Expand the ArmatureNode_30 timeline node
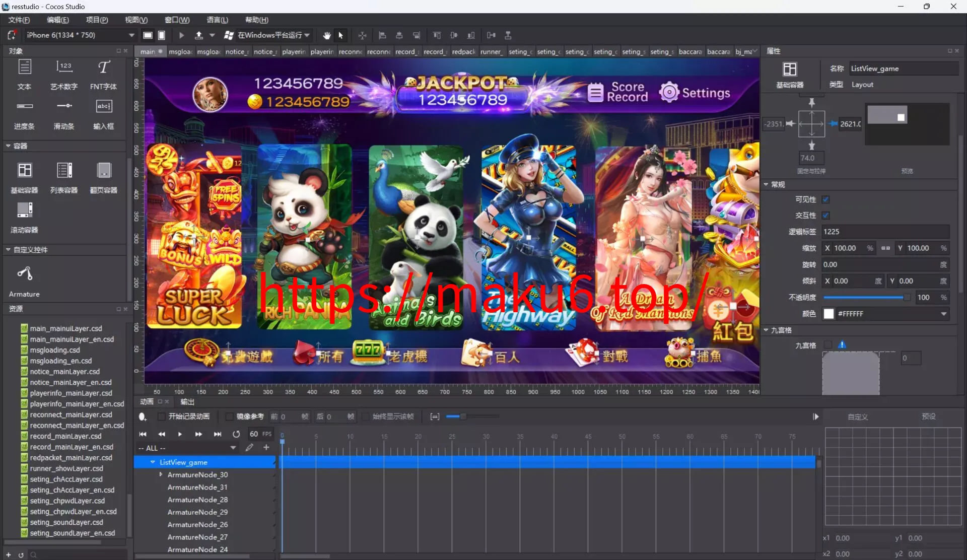The width and height of the screenshot is (967, 560). 161,474
